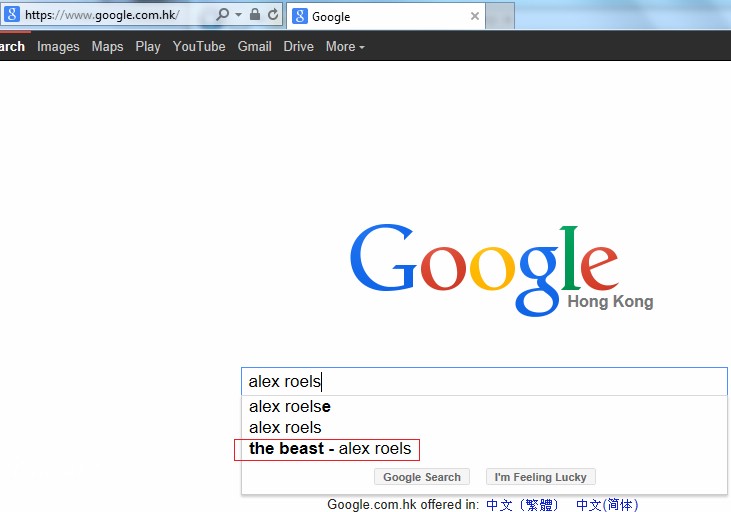Screen dimensions: 731x512
Task: Open Maps in the Google top bar
Action: (x=107, y=47)
